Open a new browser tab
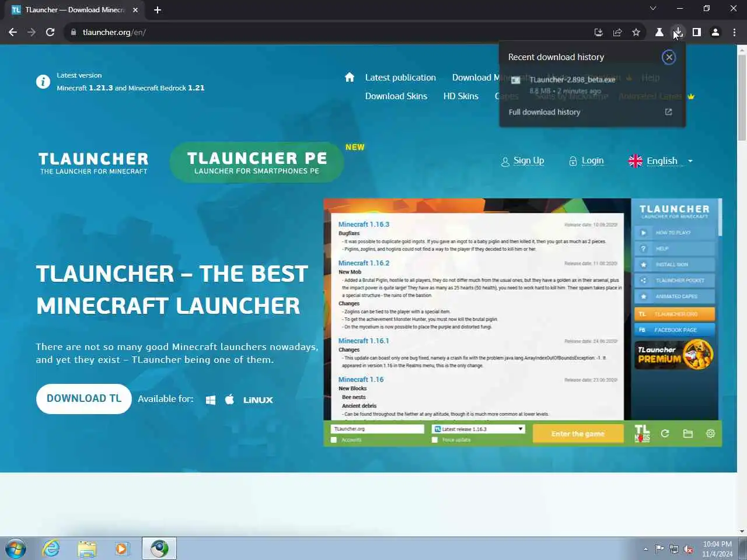The width and height of the screenshot is (747, 560). [x=158, y=10]
